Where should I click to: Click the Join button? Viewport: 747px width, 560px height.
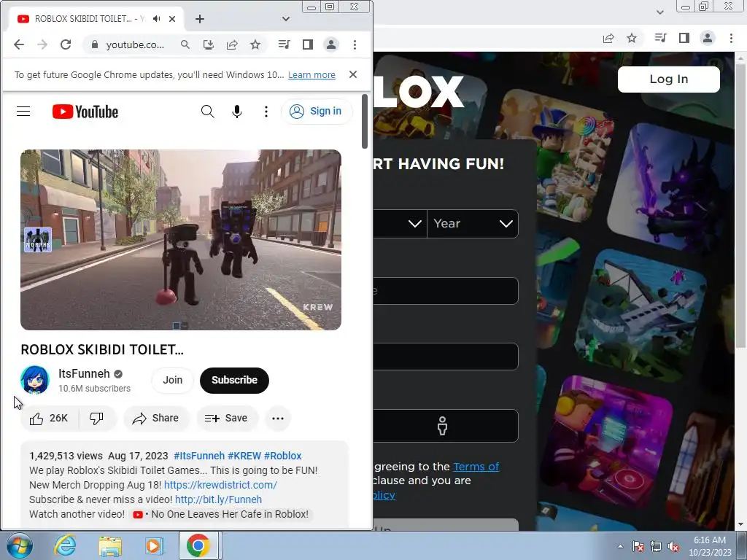pos(172,380)
